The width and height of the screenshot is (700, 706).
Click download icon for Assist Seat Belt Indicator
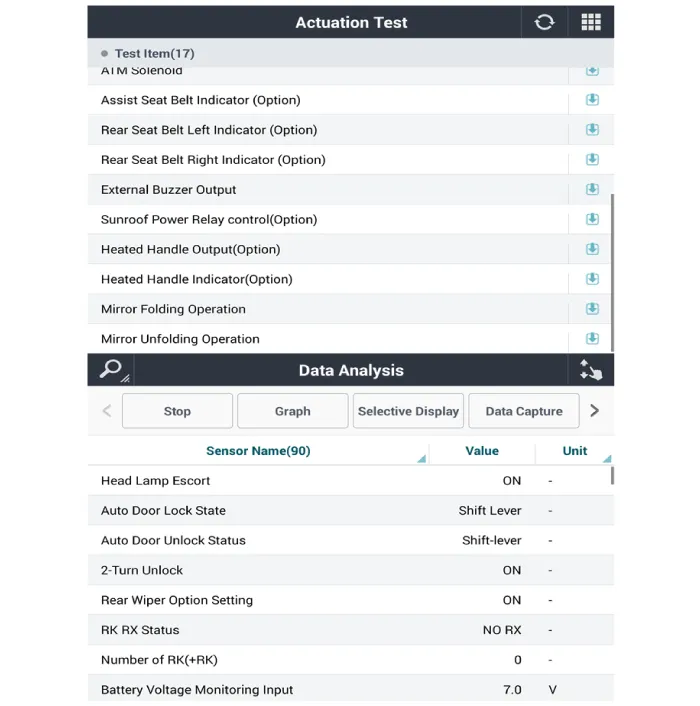pyautogui.click(x=592, y=100)
